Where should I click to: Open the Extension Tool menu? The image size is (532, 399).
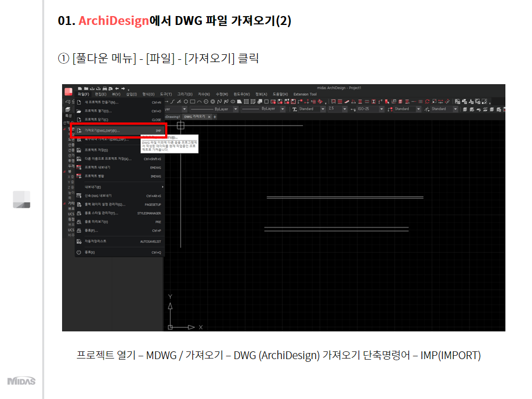[305, 94]
